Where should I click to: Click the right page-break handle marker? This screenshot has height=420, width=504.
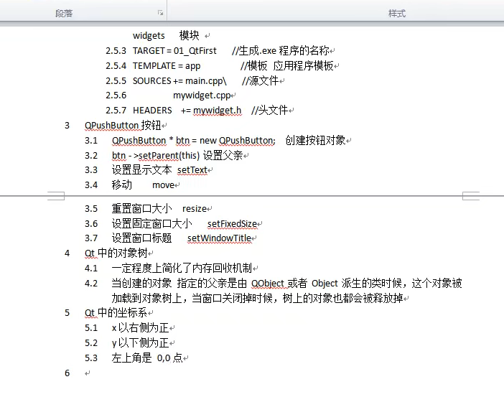471,196
